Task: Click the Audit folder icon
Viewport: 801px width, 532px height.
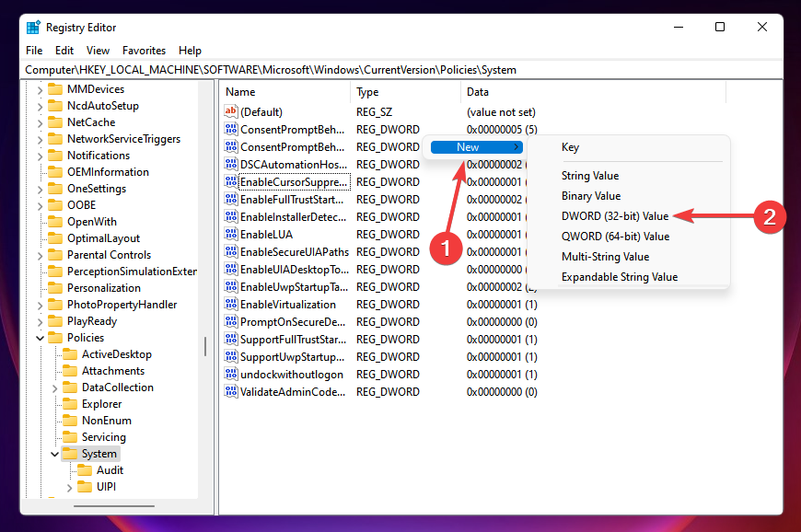Action: (85, 470)
